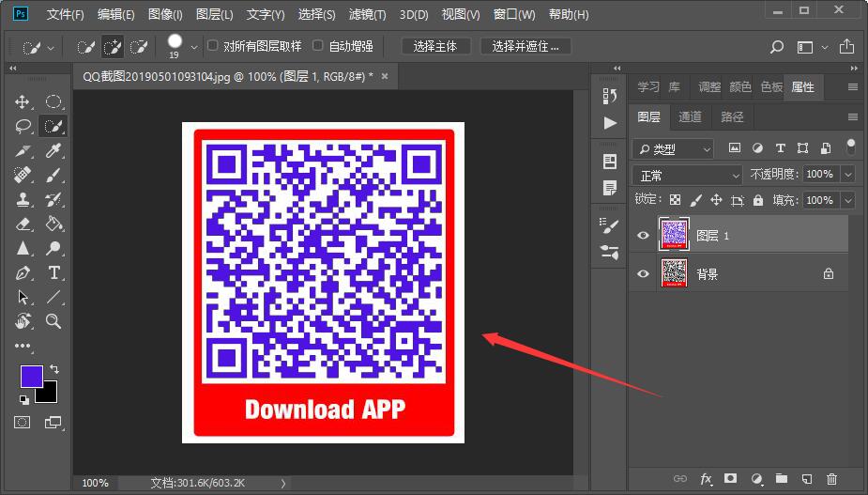
Task: Open the brush size picker dropdown
Action: [193, 48]
